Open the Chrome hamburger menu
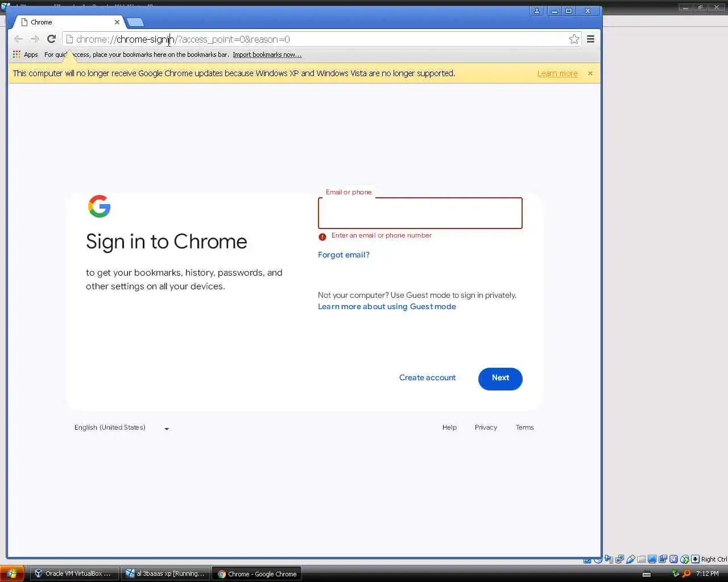The width and height of the screenshot is (728, 582). pyautogui.click(x=590, y=39)
